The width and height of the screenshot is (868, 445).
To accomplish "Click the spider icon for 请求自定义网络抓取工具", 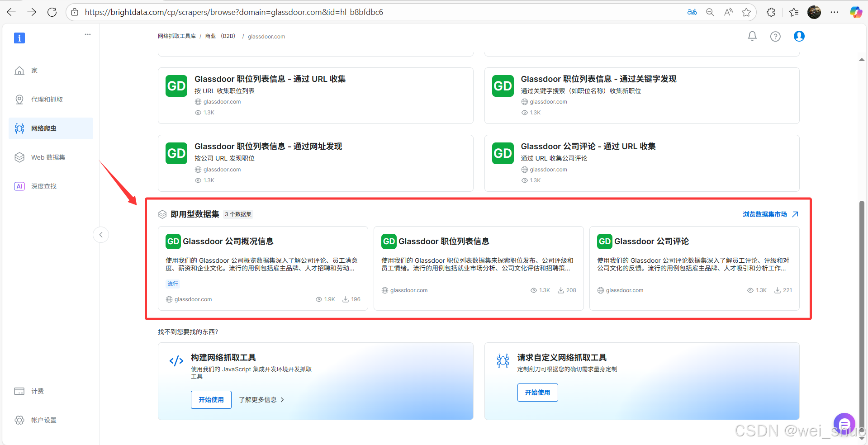I will [x=503, y=360].
